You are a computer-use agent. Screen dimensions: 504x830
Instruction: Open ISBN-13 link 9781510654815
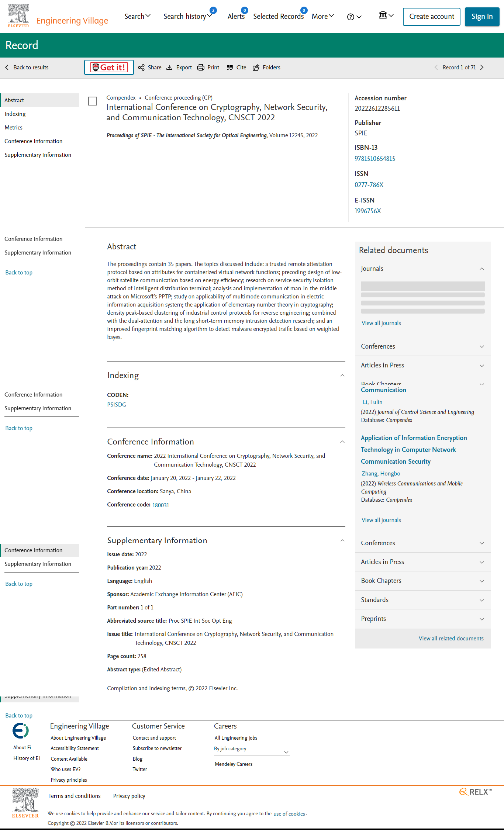375,159
